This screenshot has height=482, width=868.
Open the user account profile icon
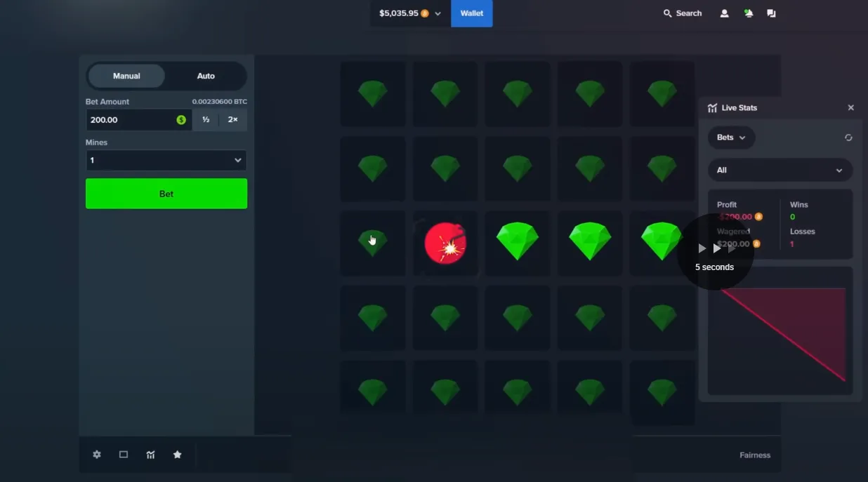click(x=724, y=13)
